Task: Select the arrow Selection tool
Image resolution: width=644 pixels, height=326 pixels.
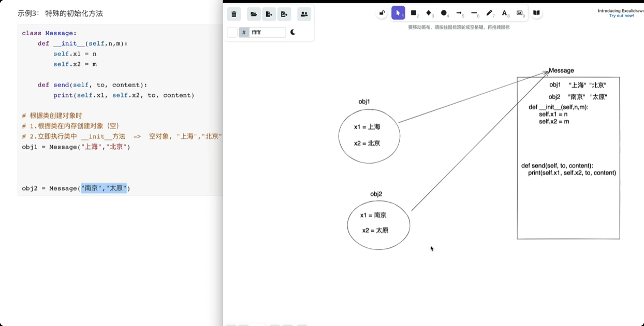Action: pos(398,13)
